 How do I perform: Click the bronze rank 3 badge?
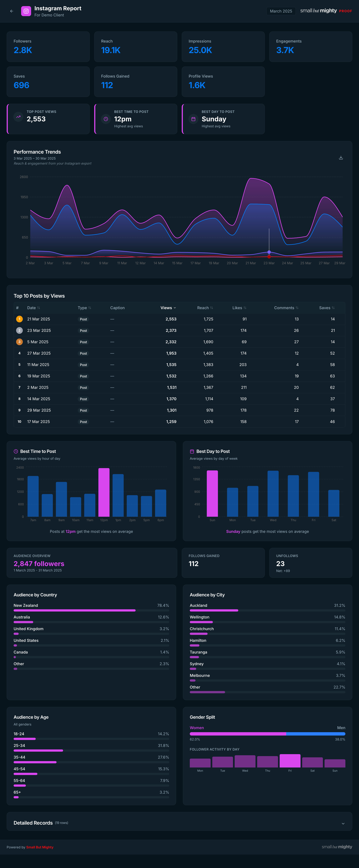point(20,342)
